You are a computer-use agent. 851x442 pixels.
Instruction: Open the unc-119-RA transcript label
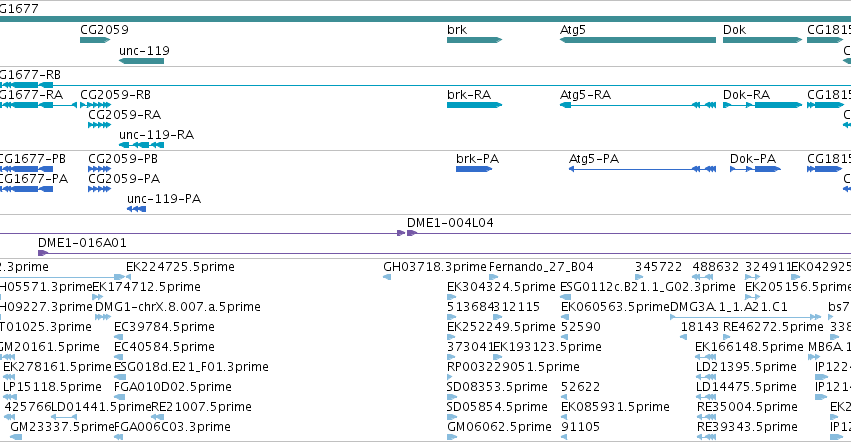pyautogui.click(x=156, y=135)
